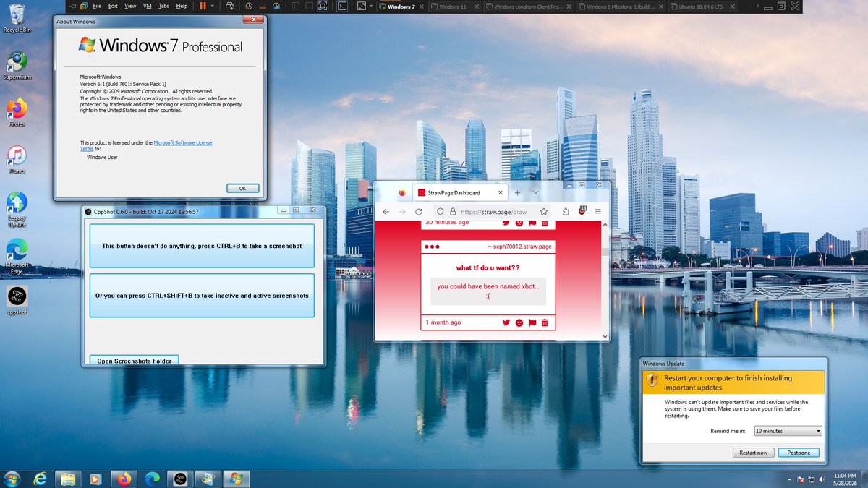Click the CTRL+SHIFT+B info button in CppShot

(x=202, y=296)
